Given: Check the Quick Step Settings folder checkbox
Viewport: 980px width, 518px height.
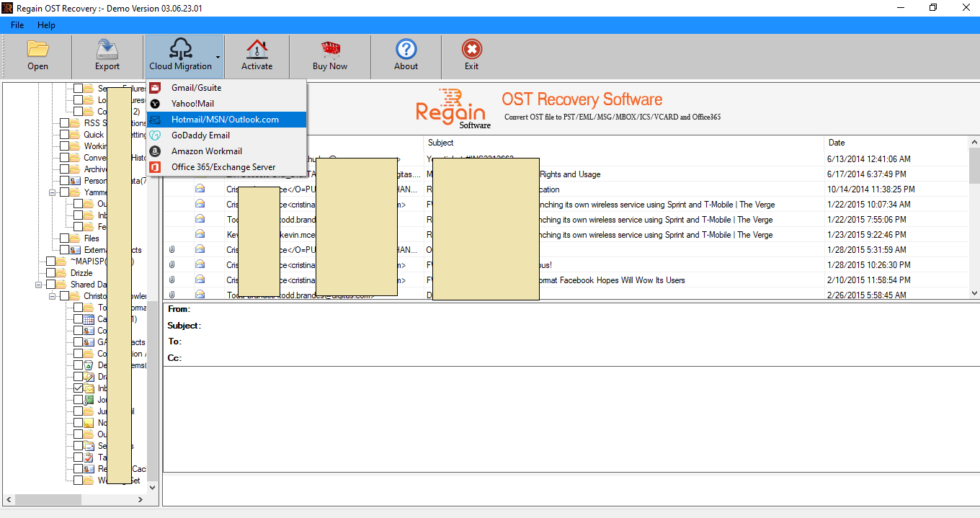Looking at the screenshot, I should pos(65,135).
